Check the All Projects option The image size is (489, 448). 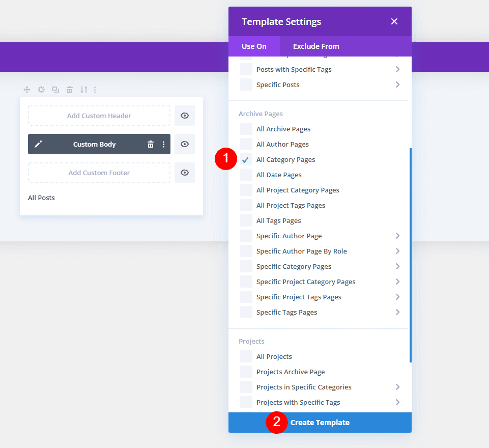tap(245, 356)
